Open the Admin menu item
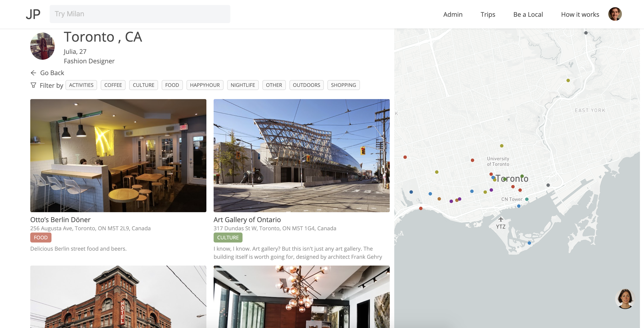644x328 pixels. [x=453, y=14]
